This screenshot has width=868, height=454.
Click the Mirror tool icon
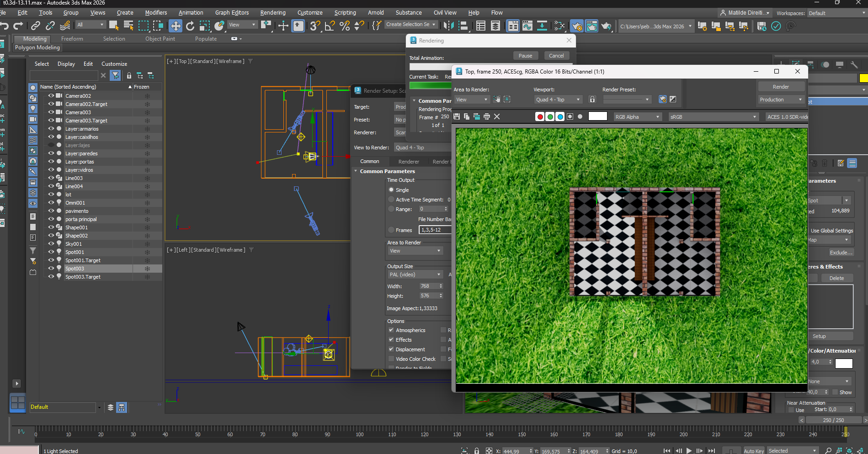(x=448, y=26)
